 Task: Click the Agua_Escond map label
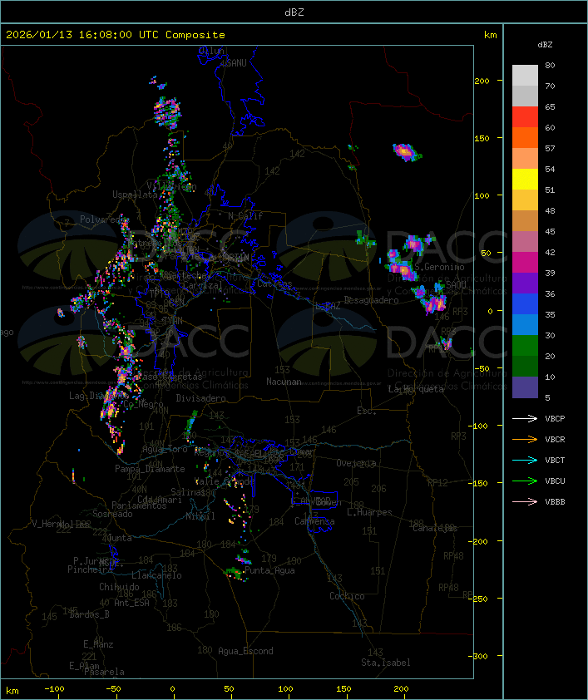(x=245, y=651)
